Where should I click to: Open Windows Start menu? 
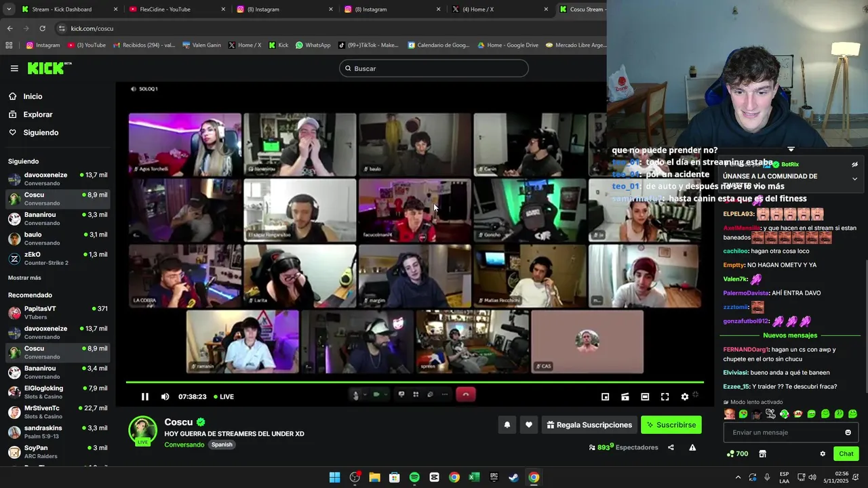click(334, 477)
